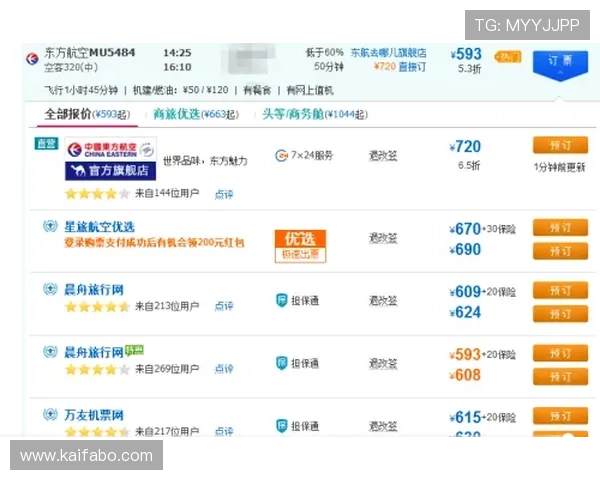
Task: Click the star rating for 144位用户
Action: click(x=97, y=194)
